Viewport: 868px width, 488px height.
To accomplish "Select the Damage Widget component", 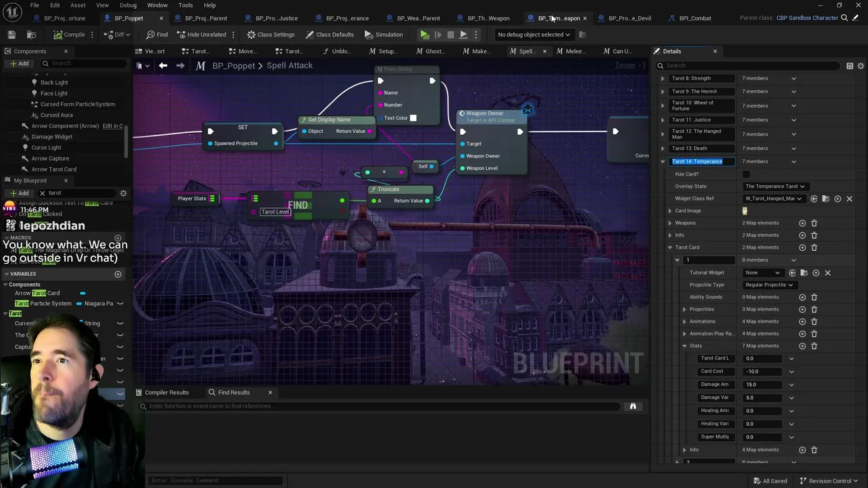I will click(x=52, y=137).
